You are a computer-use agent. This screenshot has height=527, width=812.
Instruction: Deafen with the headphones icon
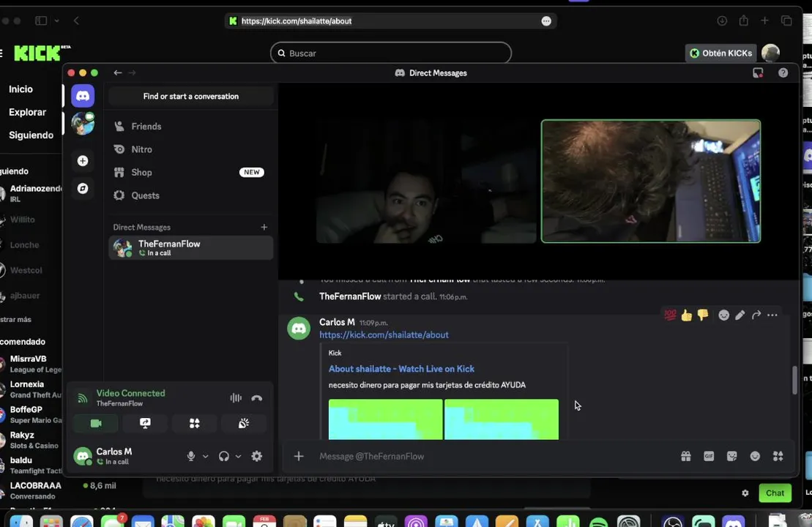[224, 456]
